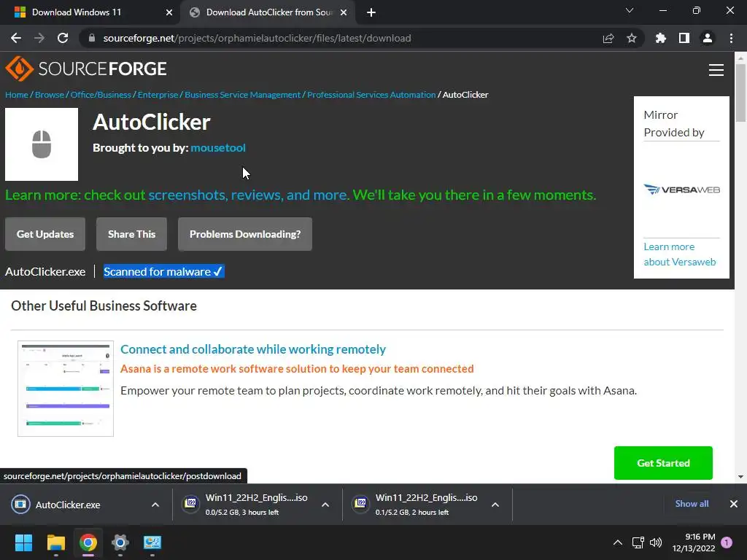
Task: View site information lock icon
Action: [92, 38]
